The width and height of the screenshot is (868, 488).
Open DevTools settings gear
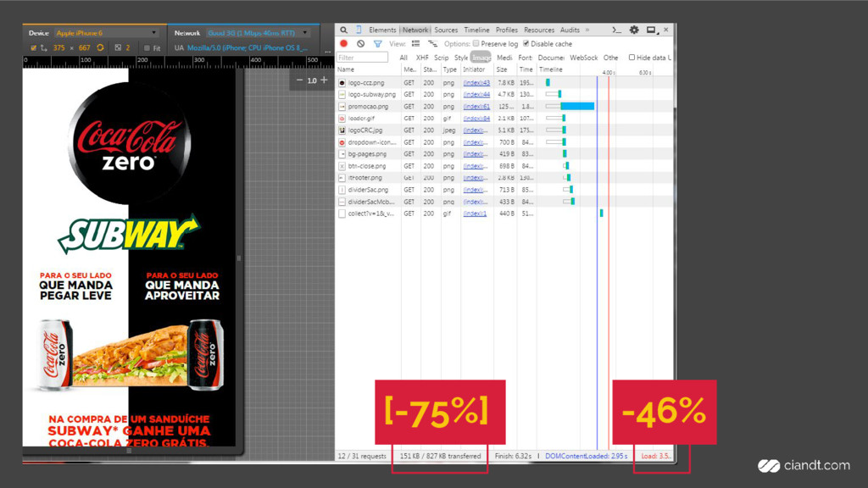pos(634,30)
